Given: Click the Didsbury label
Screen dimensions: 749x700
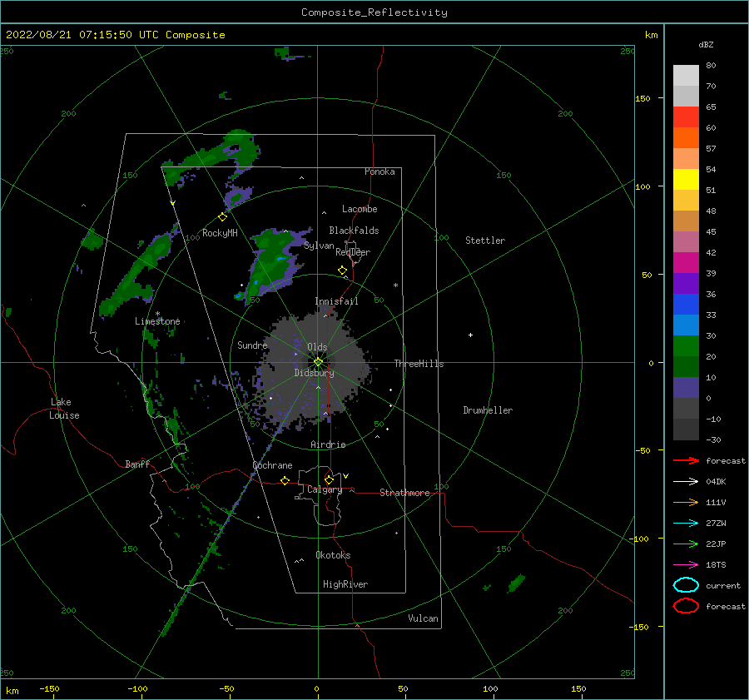Looking at the screenshot, I should 314,373.
